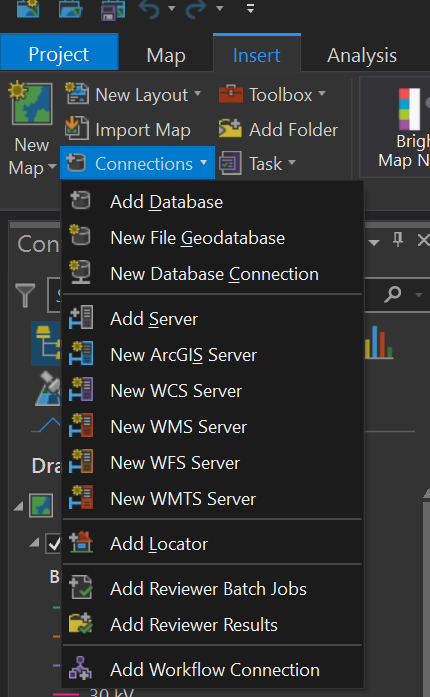Expand the New Layout dropdown arrow
This screenshot has height=697, width=430.
[x=197, y=94]
